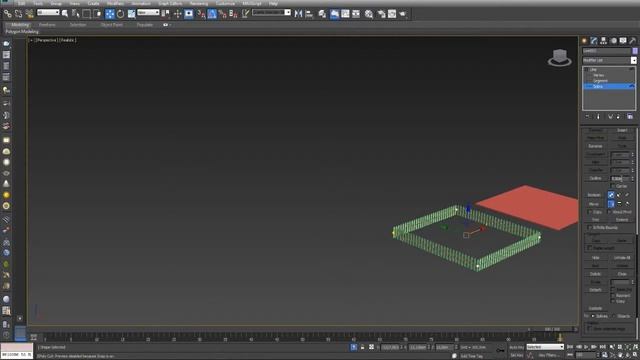640x360 pixels.
Task: Open the Modifiers menu
Action: [115, 3]
